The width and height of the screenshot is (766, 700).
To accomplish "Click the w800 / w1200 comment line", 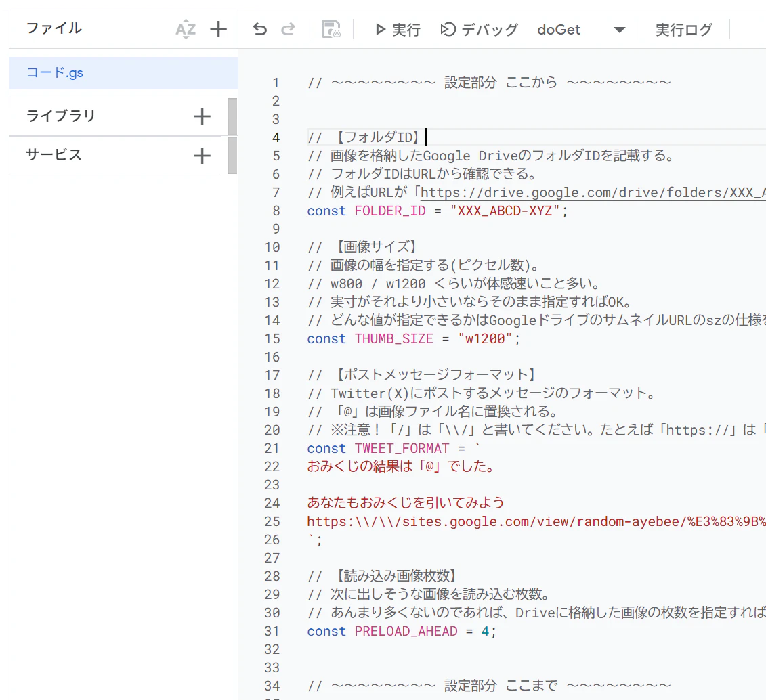I will [x=453, y=284].
